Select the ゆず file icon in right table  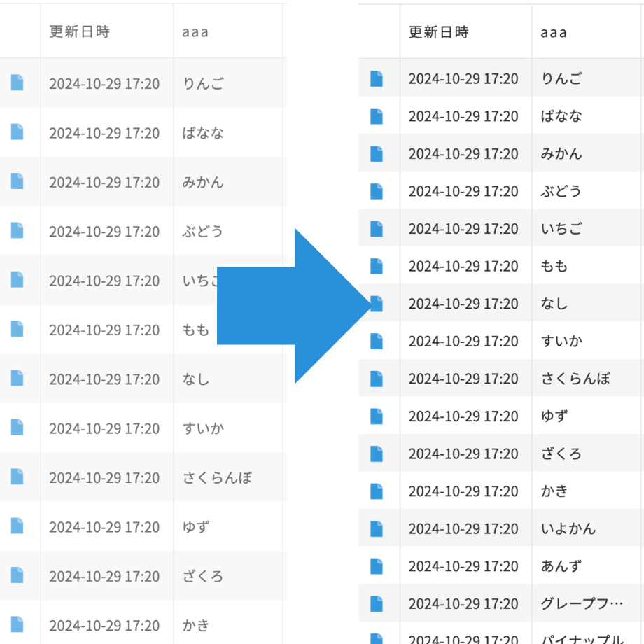[377, 416]
